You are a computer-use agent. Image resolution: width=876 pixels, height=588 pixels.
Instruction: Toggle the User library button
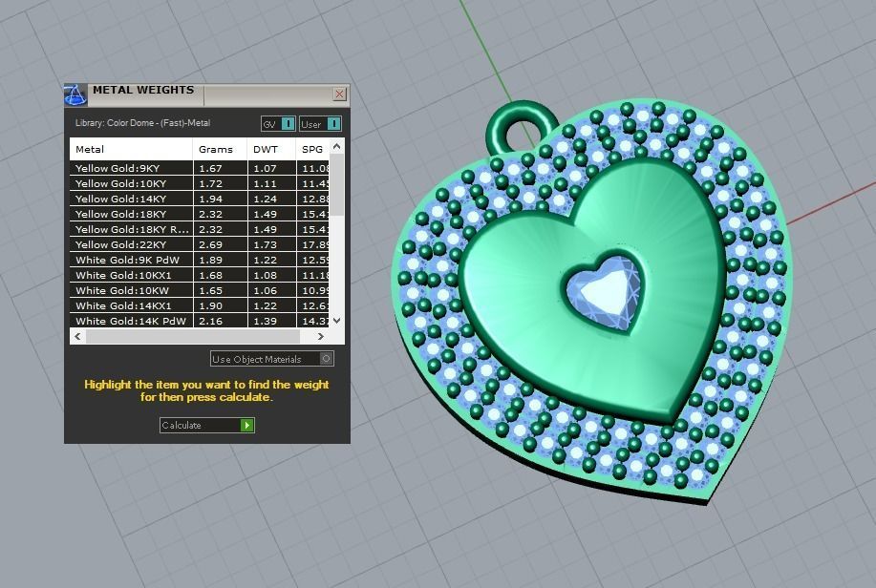coord(320,124)
